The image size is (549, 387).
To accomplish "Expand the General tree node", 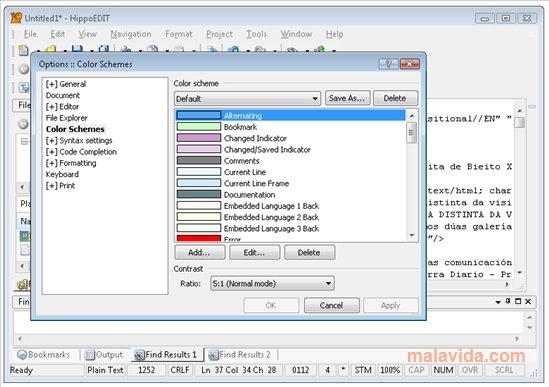I will tap(51, 84).
